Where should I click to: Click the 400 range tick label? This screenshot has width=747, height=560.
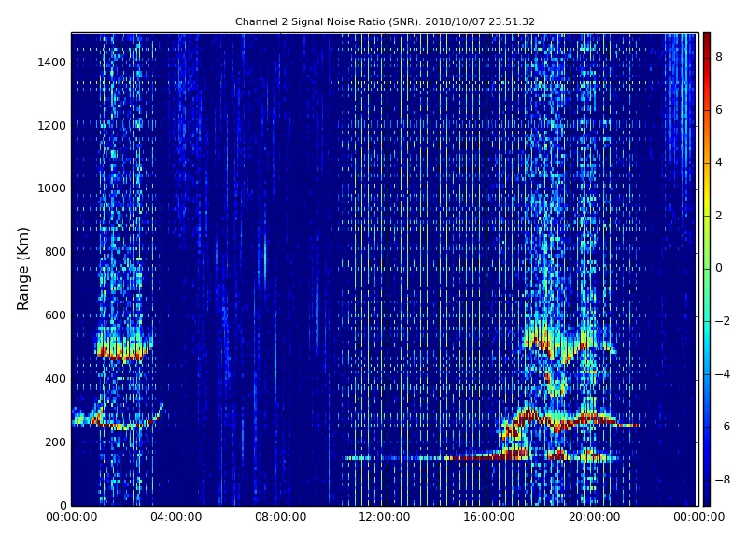[55, 379]
